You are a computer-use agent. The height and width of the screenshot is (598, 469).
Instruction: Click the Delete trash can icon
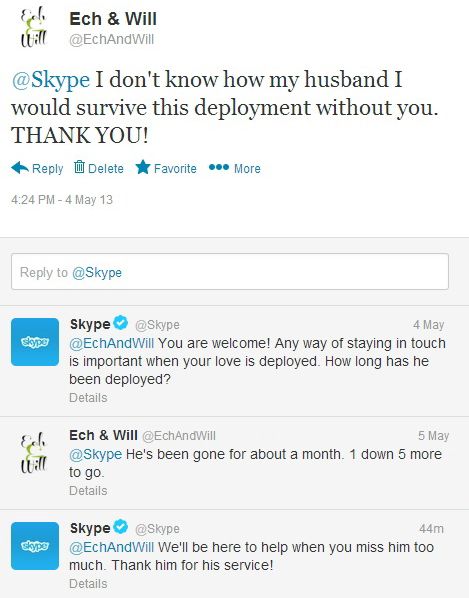(x=79, y=167)
